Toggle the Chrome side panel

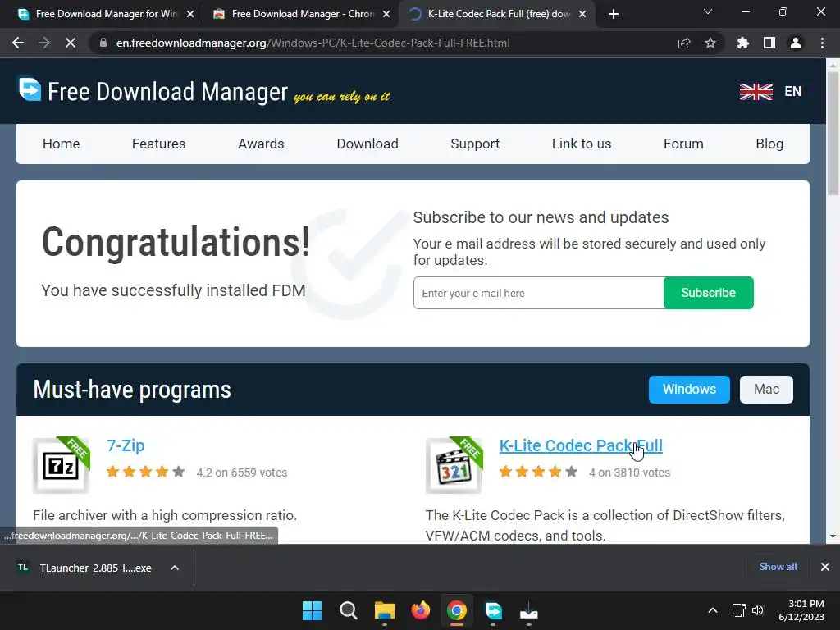[x=769, y=43]
